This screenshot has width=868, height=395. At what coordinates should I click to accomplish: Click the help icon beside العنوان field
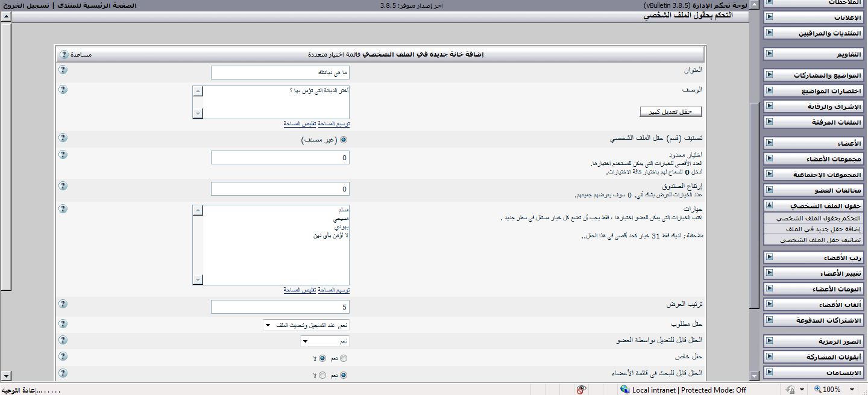pos(63,70)
